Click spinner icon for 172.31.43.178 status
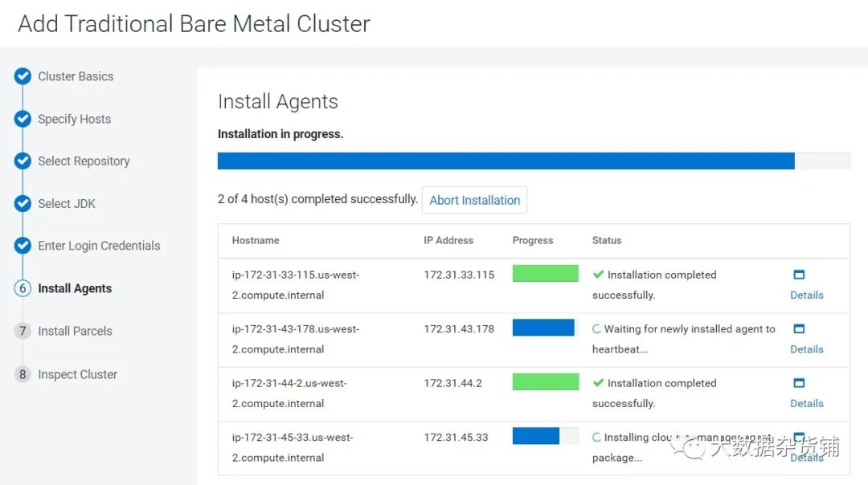868x485 pixels. [596, 328]
